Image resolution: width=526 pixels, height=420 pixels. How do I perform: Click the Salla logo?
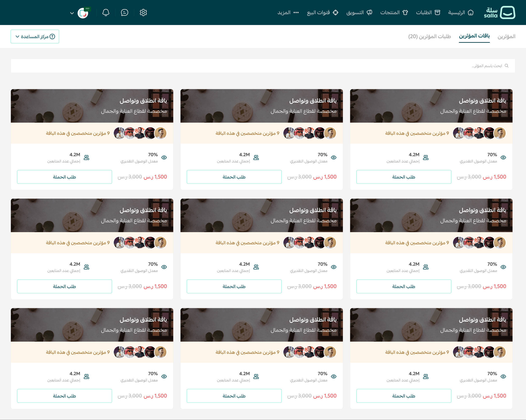pos(499,12)
